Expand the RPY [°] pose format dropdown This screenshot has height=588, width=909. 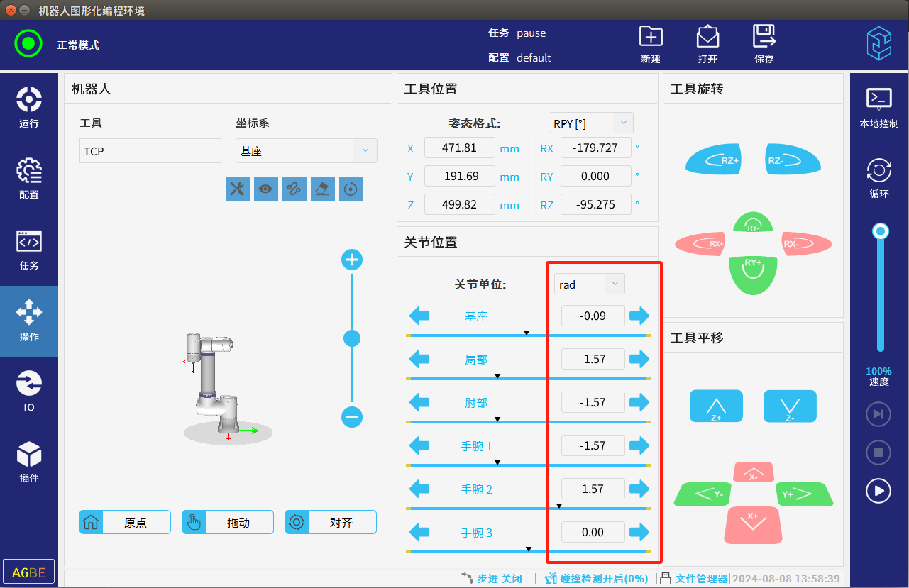(x=590, y=123)
